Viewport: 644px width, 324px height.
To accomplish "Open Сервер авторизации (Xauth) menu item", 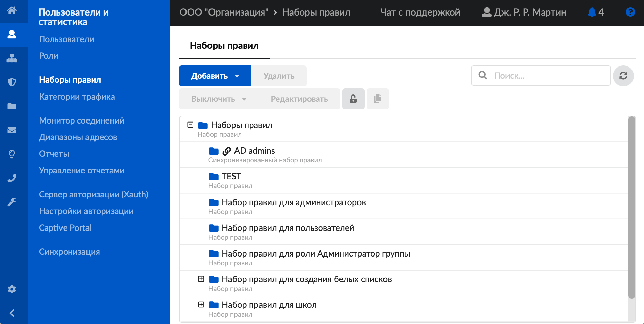I will point(94,194).
